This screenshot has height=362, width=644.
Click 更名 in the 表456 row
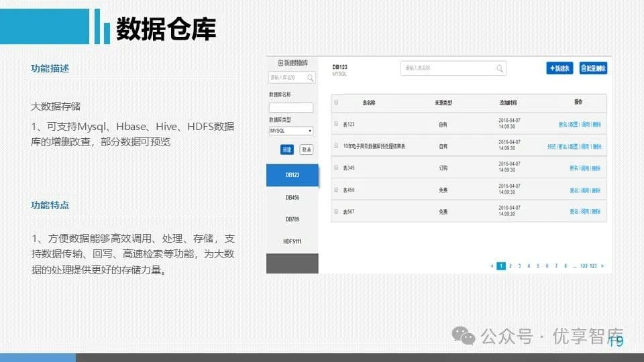point(574,190)
